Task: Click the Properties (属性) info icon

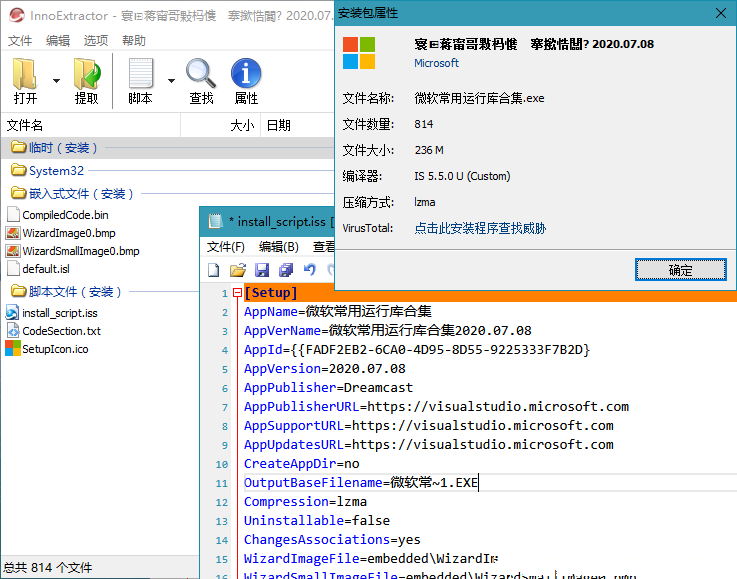Action: pos(246,74)
